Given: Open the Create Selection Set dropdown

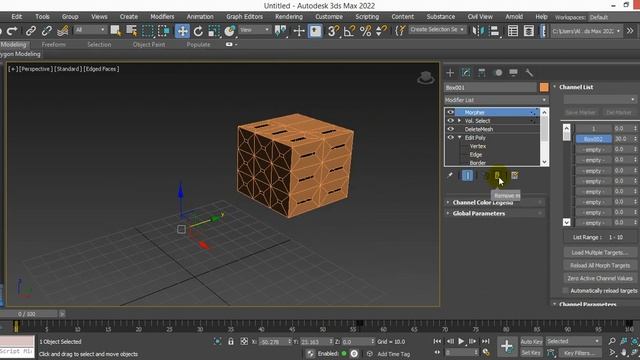Looking at the screenshot, I should click(x=437, y=29).
